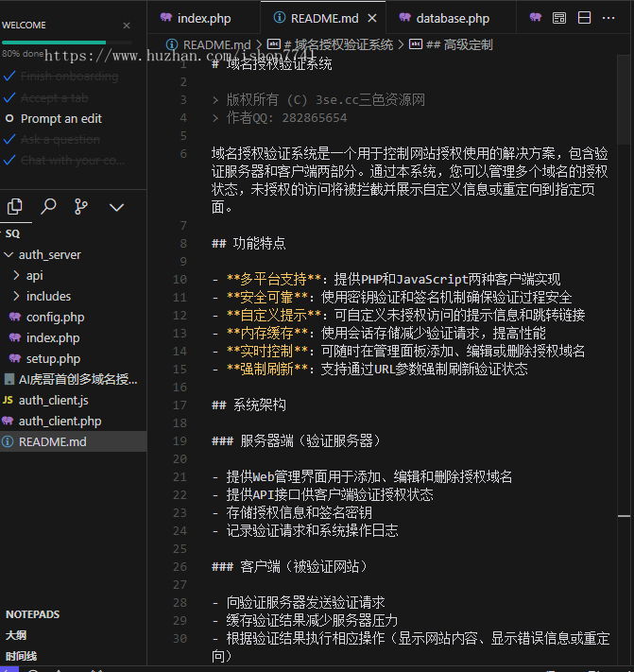
Task: Click the 多平台支持 bold text
Action: click(273, 280)
